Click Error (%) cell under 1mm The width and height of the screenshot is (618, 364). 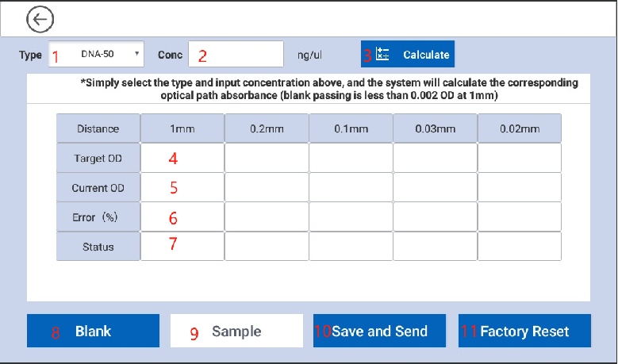click(182, 217)
